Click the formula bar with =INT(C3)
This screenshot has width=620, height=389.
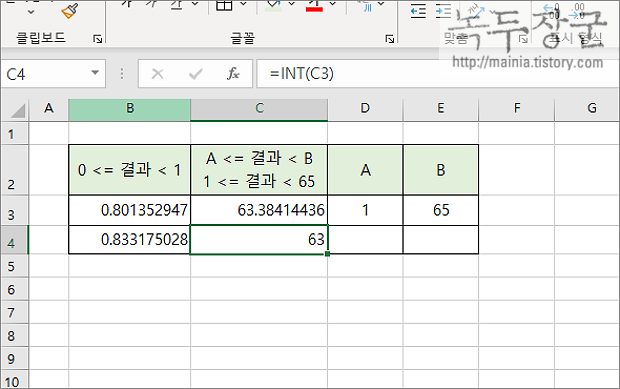(x=437, y=74)
